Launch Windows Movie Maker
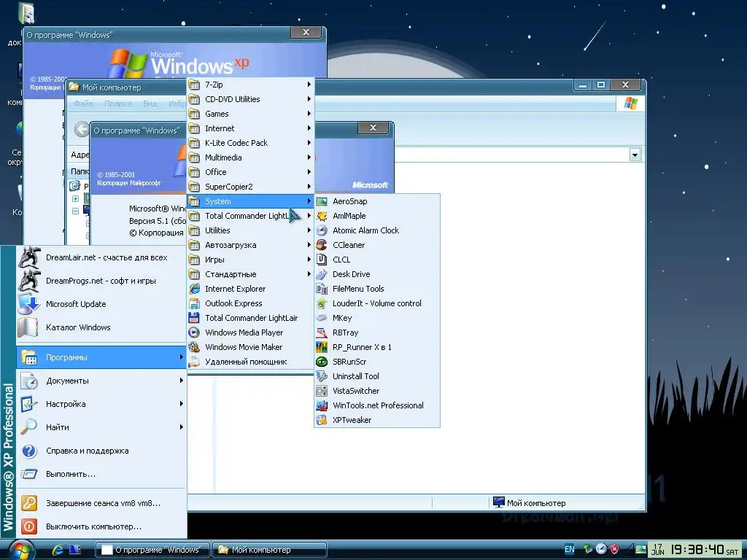This screenshot has height=560, width=747. coord(251,347)
